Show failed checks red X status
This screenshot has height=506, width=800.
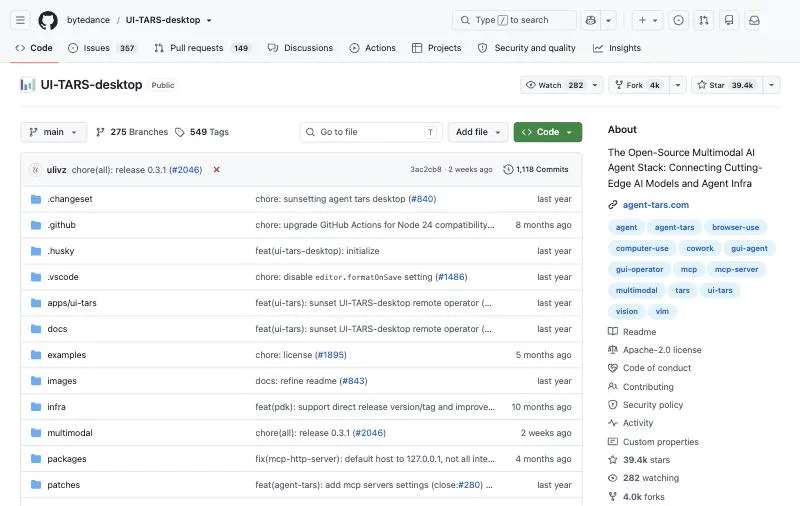tap(216, 170)
